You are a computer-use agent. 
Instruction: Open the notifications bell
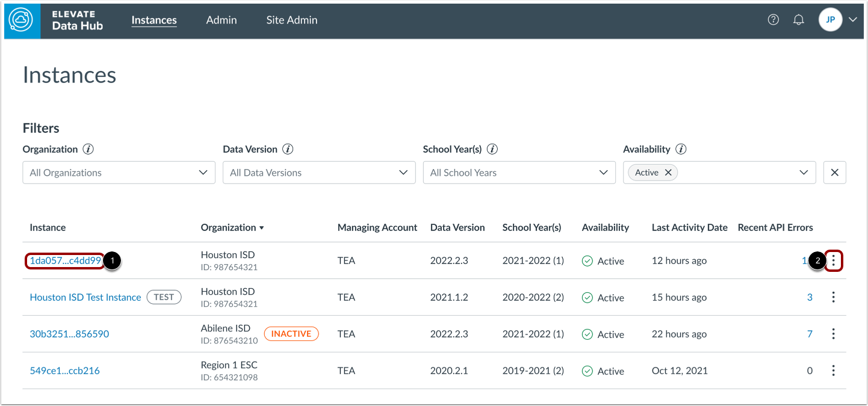[799, 20]
